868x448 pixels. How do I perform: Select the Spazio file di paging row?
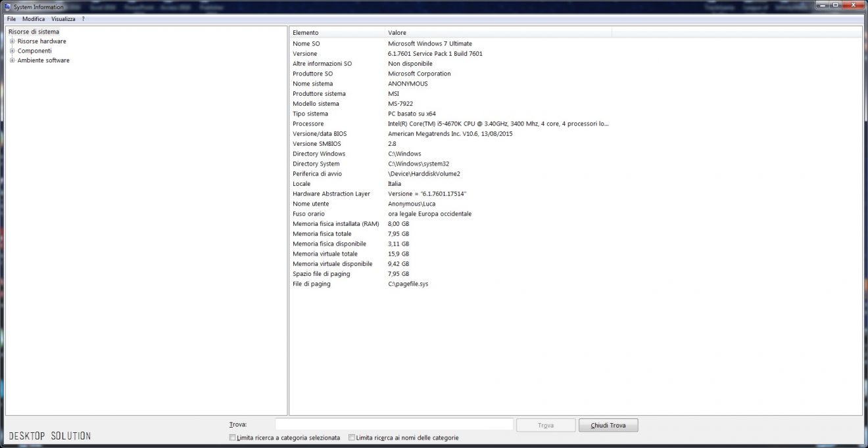450,274
